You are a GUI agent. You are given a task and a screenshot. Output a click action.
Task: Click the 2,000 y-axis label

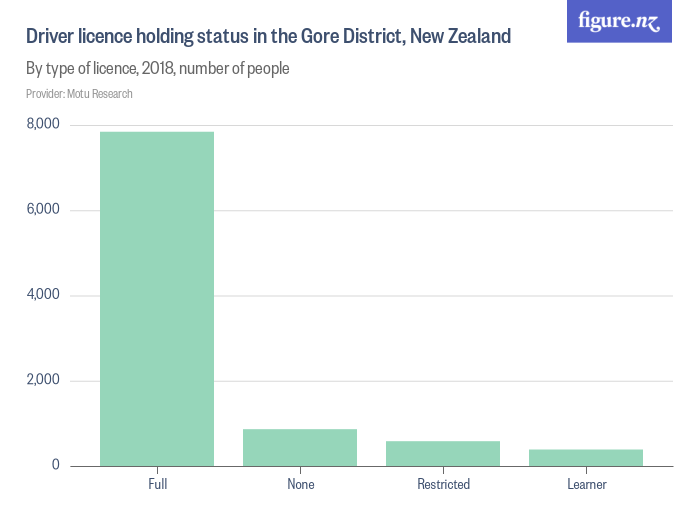click(42, 380)
